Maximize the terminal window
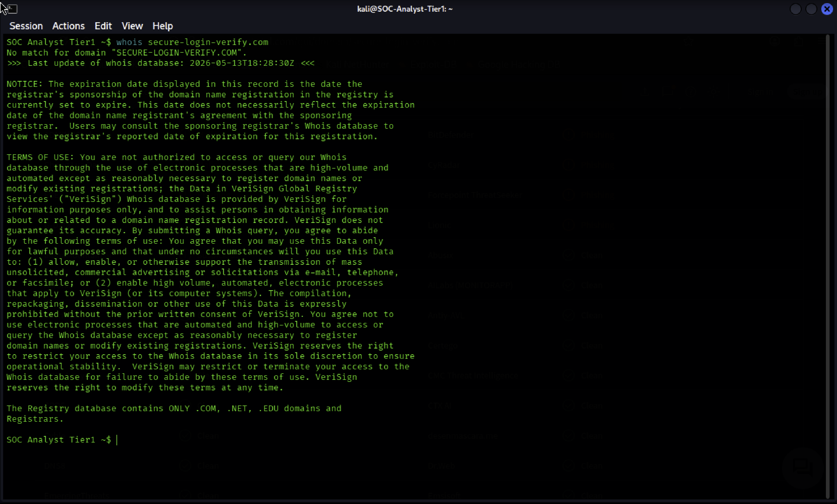837x504 pixels. tap(811, 9)
